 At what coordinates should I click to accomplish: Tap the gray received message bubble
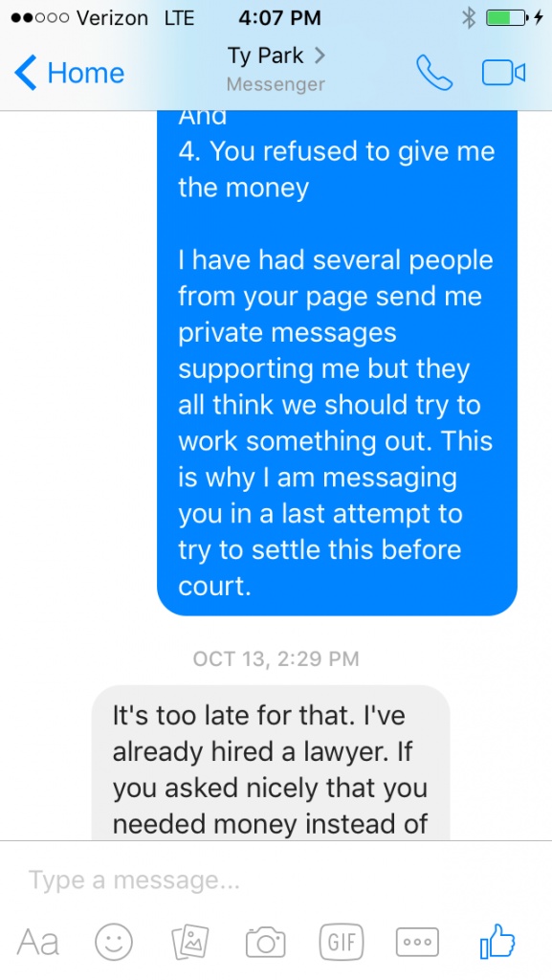coord(271,763)
